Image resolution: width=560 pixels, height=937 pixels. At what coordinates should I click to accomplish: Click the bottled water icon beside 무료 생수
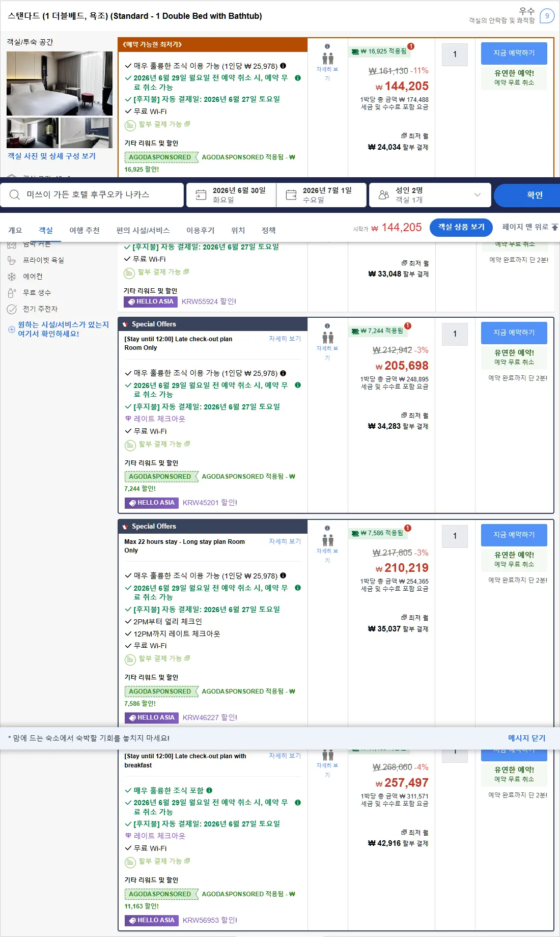tap(11, 293)
